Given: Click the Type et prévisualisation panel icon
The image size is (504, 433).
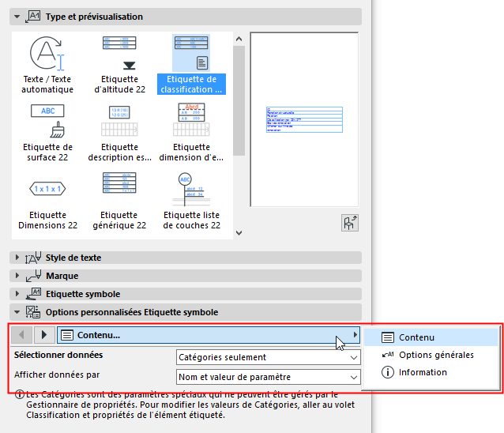Looking at the screenshot, I should click(33, 17).
